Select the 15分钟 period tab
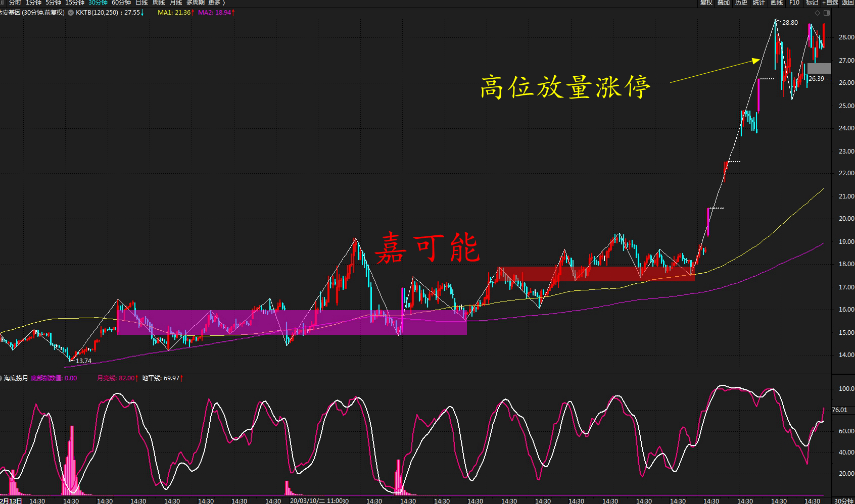 pyautogui.click(x=74, y=3)
